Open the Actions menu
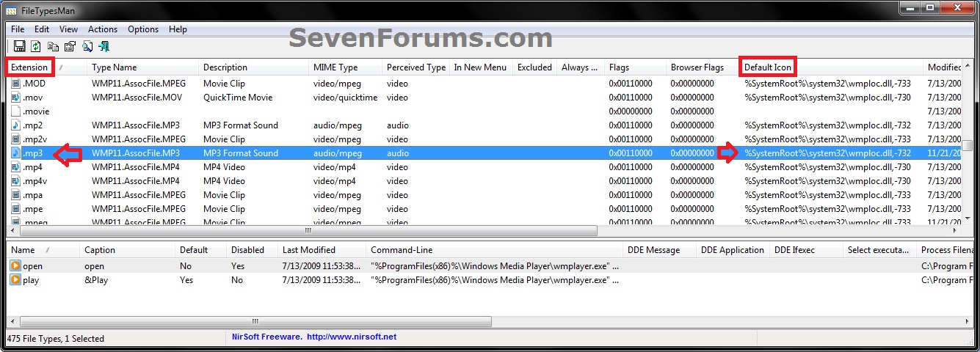This screenshot has height=352, width=980. point(103,29)
